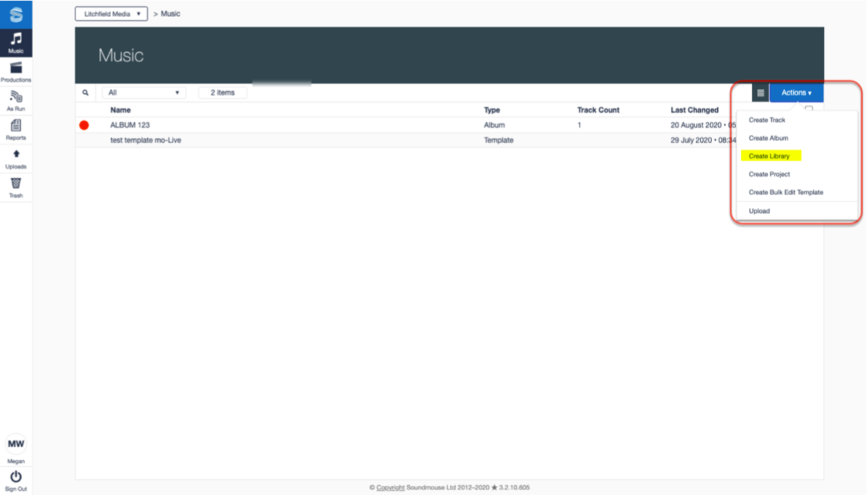Click the track count value 1

point(579,126)
